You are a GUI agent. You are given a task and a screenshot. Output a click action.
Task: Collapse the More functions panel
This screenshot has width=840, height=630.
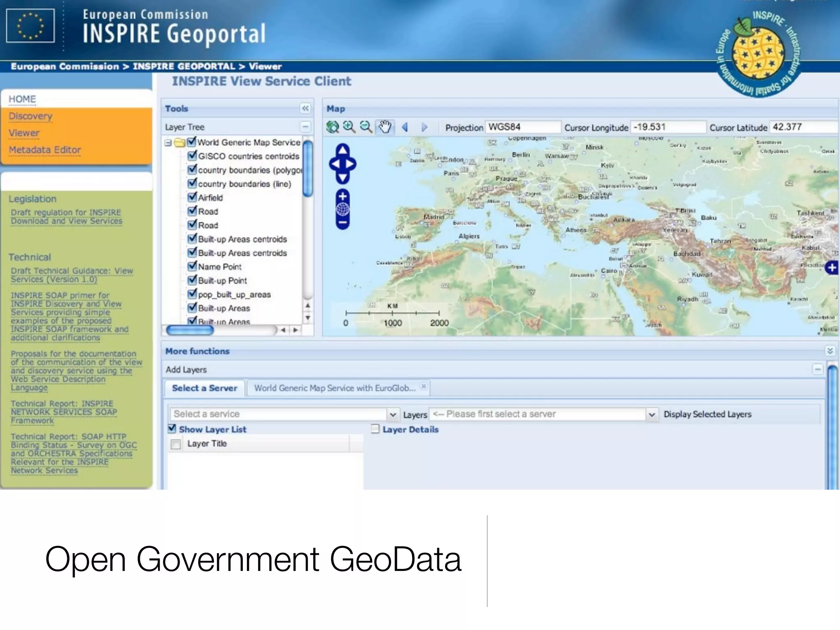click(830, 351)
